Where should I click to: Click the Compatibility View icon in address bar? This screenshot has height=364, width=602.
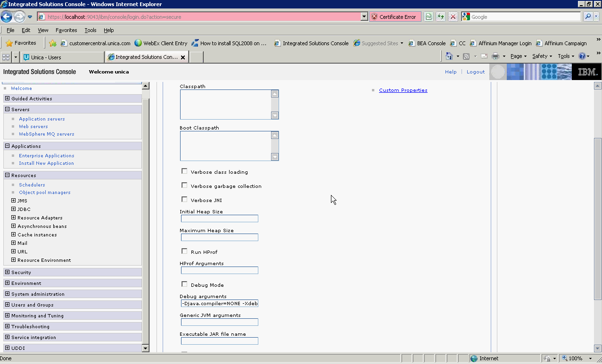click(428, 16)
